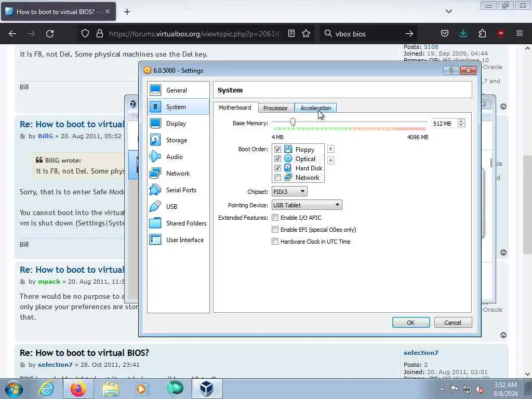Click Base Memory slider handle
This screenshot has width=532, height=399.
292,122
